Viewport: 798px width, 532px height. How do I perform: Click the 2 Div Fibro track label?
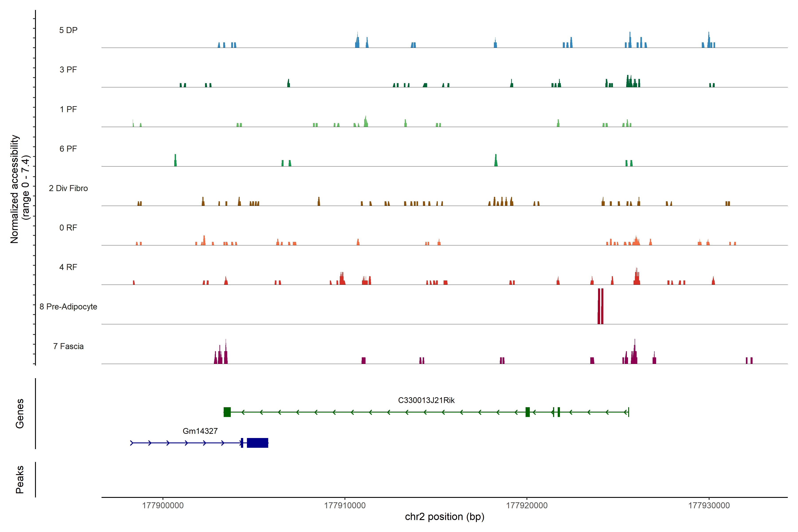pyautogui.click(x=68, y=188)
